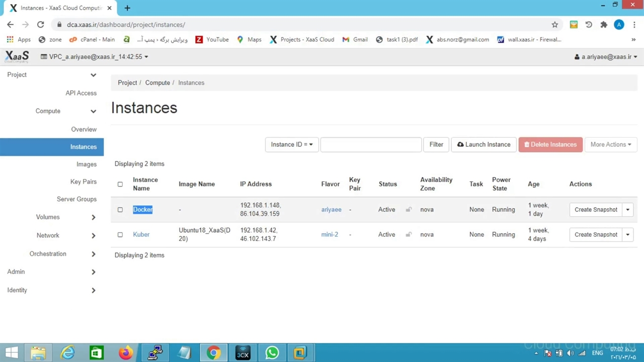
Task: Click the lock icon in Docker row
Action: [409, 210]
